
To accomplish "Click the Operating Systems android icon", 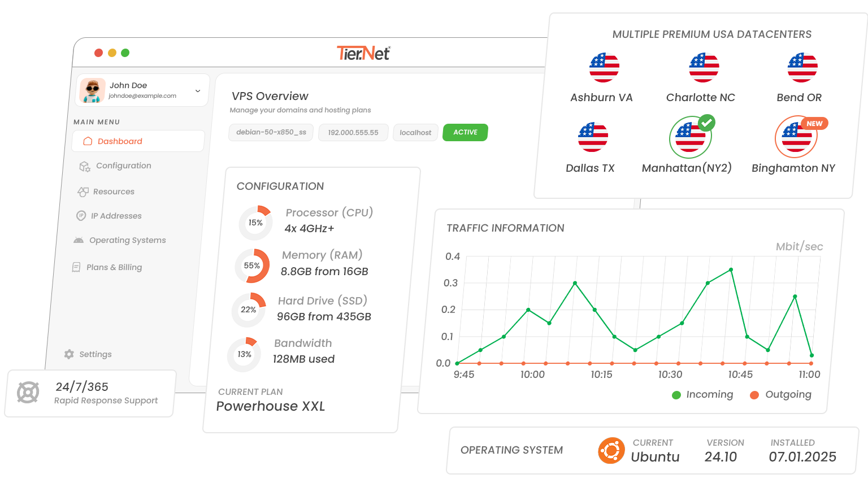I will (79, 240).
